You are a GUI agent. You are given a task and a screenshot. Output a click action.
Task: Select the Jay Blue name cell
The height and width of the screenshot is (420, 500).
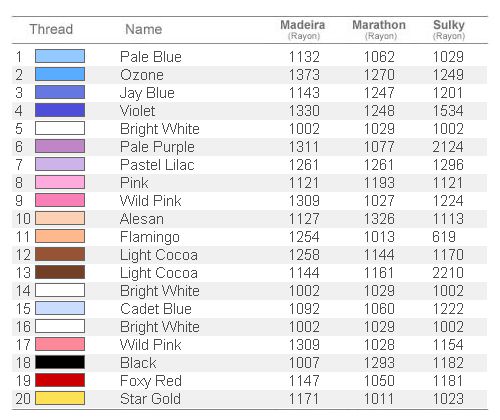pos(147,93)
